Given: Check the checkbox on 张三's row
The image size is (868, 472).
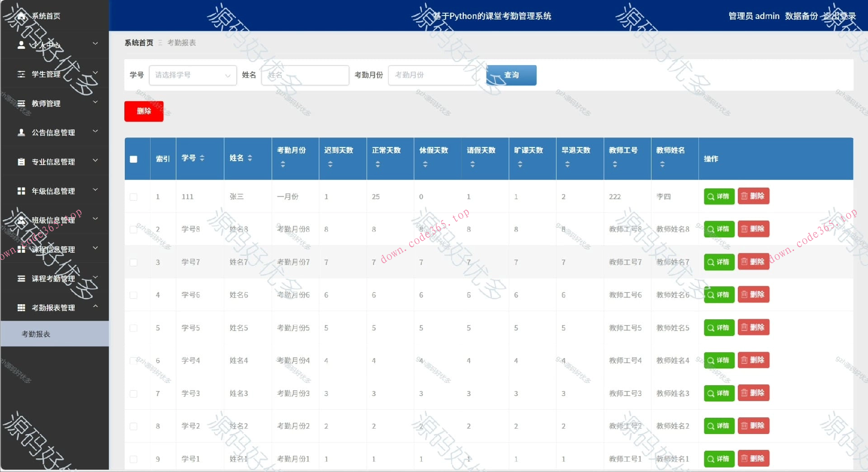Looking at the screenshot, I should tap(133, 197).
